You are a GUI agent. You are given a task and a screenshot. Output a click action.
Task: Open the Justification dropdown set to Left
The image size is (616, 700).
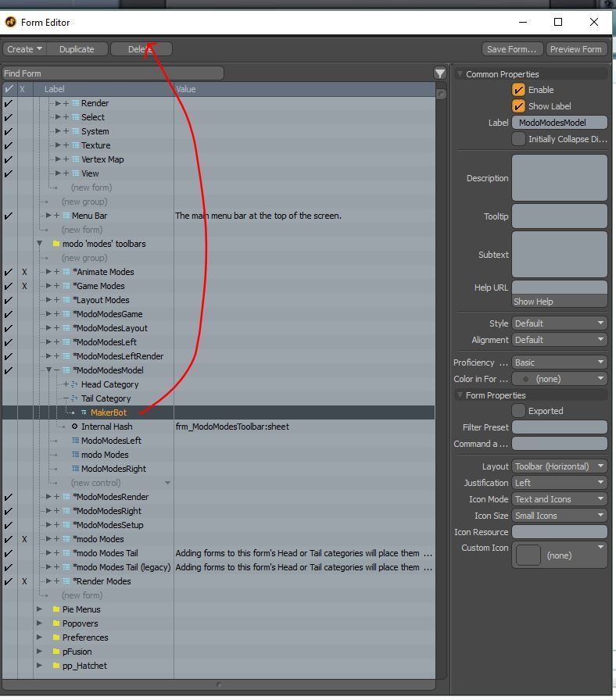559,483
